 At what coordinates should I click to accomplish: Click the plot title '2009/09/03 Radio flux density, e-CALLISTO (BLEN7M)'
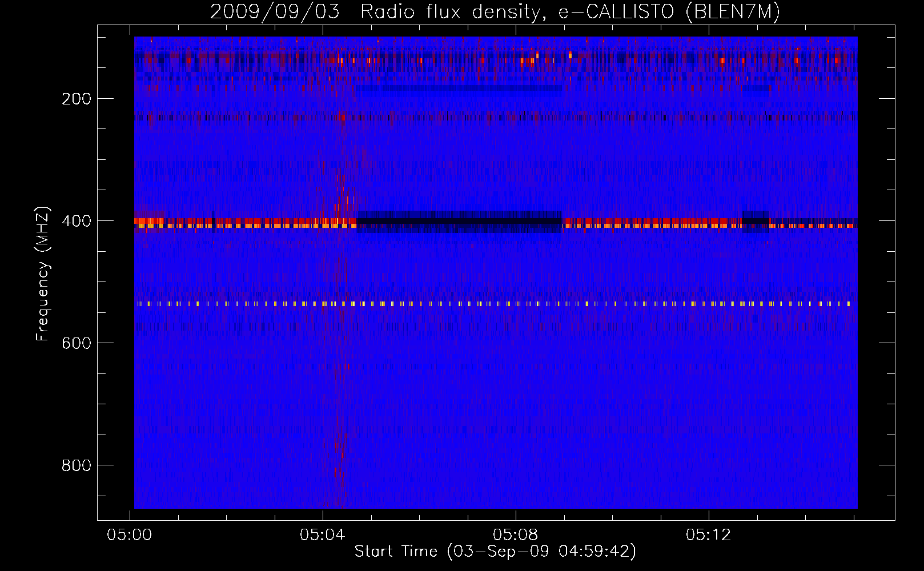click(495, 11)
